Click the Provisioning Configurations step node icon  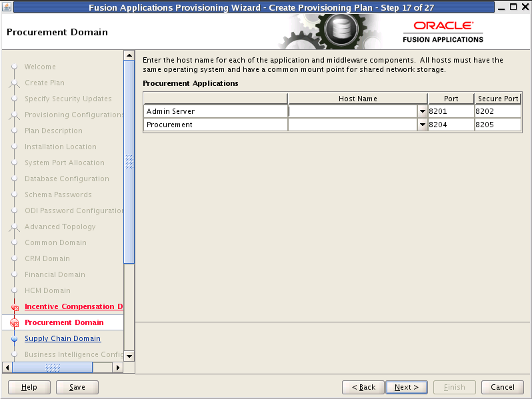(14, 115)
